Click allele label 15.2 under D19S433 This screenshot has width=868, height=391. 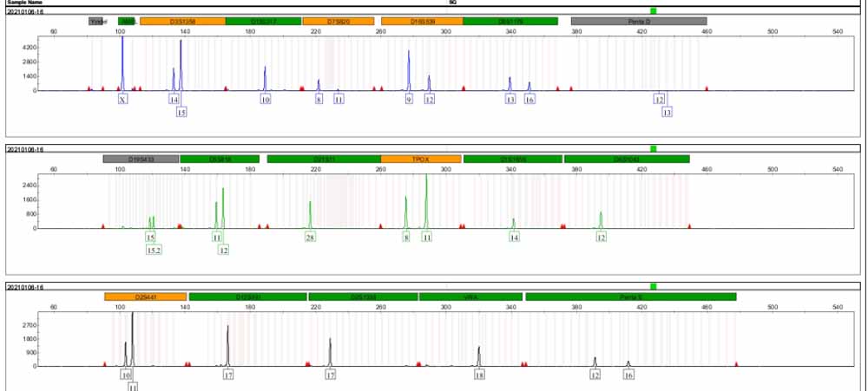[154, 251]
